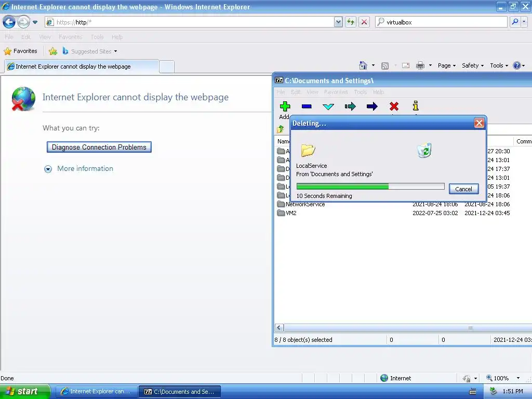532x399 pixels.
Task: Open the Safety command menu
Action: point(473,65)
